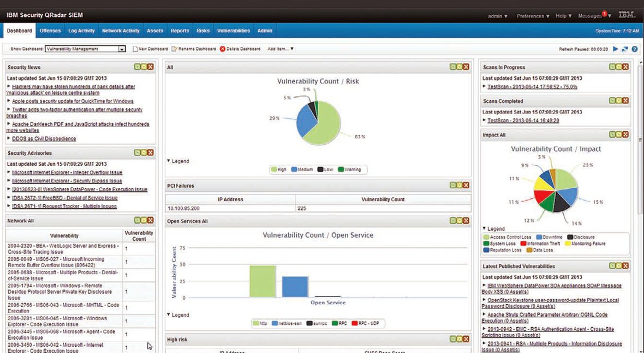Screen dimensions: 644x362
Task: Remove the All risk chart panel
Action: pos(466,67)
